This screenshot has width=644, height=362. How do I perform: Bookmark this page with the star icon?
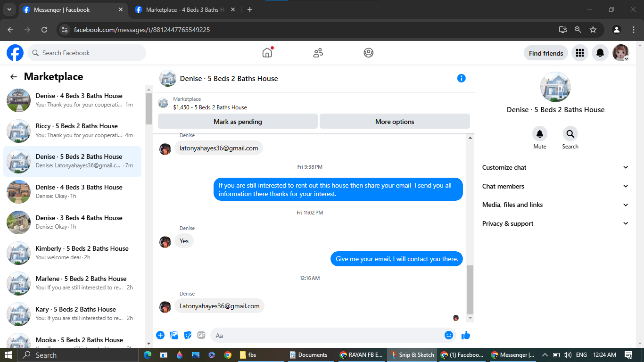click(x=593, y=30)
